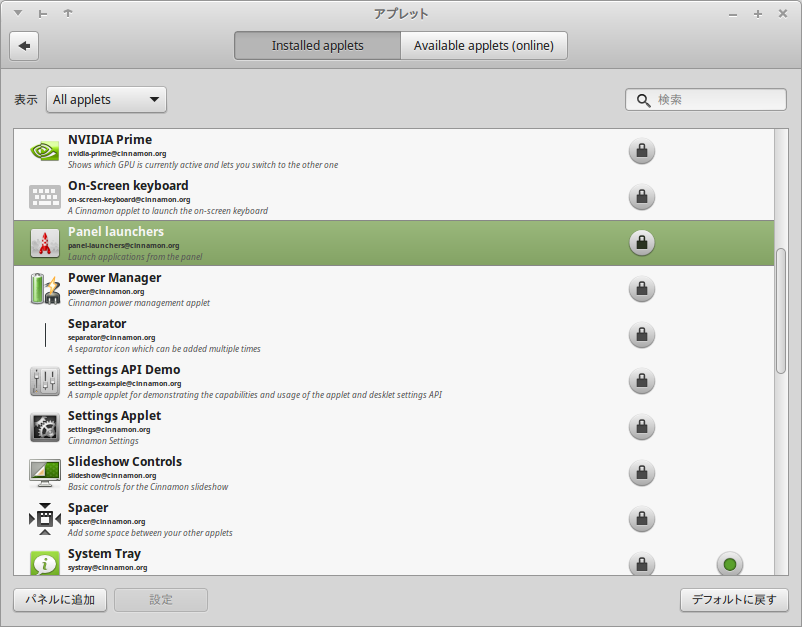Viewport: 802px width, 627px height.
Task: Click パネルに追加 button
Action: pos(60,600)
